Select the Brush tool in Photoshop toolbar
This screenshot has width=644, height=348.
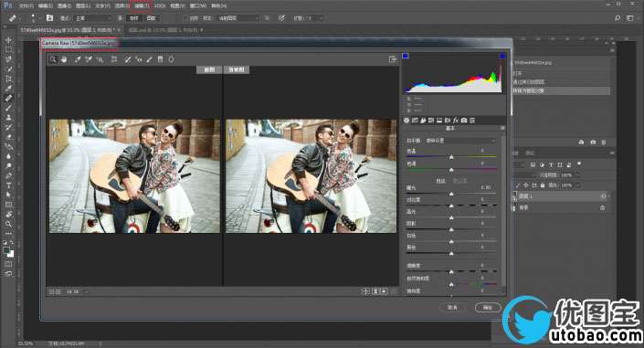[x=8, y=108]
